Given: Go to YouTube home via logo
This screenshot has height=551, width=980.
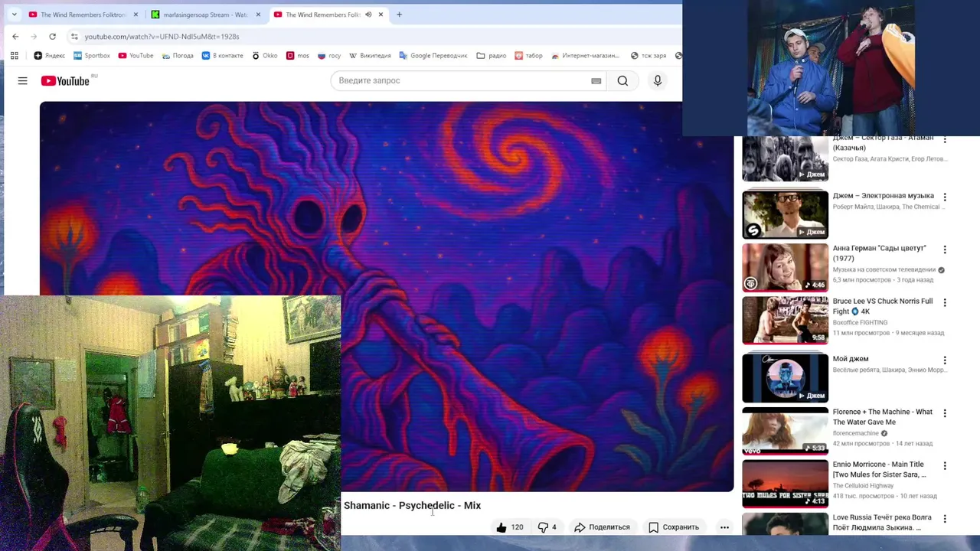Looking at the screenshot, I should click(66, 81).
